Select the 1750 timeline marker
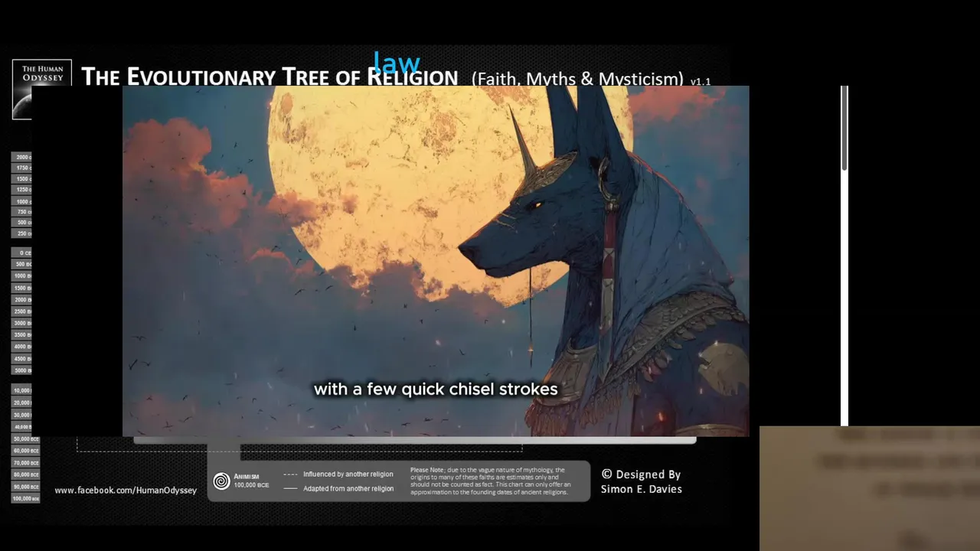The image size is (980, 551). click(21, 168)
